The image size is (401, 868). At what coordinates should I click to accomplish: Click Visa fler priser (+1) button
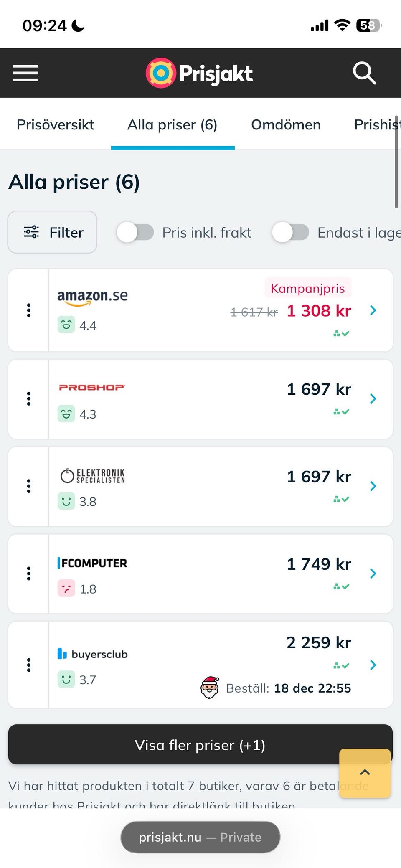[x=200, y=745]
